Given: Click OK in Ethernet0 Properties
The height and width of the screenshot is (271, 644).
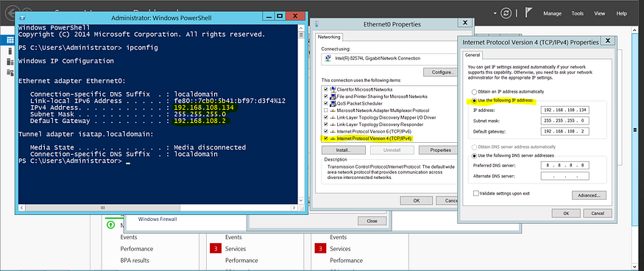Looking at the screenshot, I should pos(416,201).
